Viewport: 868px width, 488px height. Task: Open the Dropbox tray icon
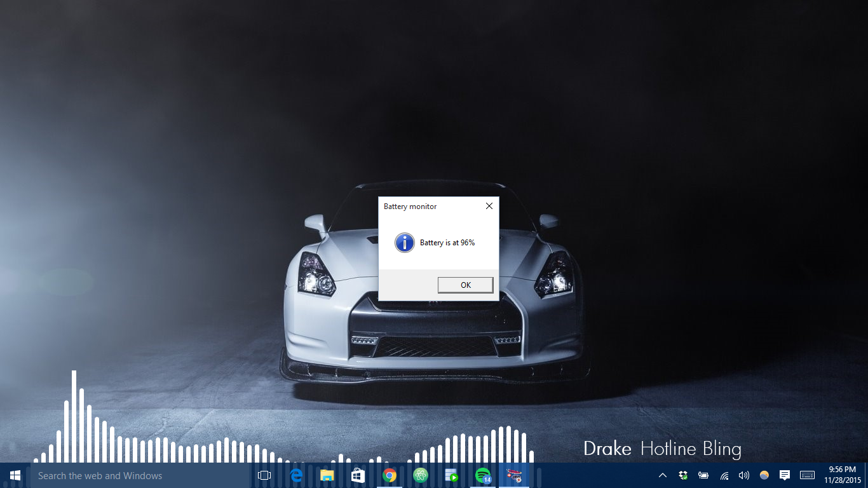point(683,475)
